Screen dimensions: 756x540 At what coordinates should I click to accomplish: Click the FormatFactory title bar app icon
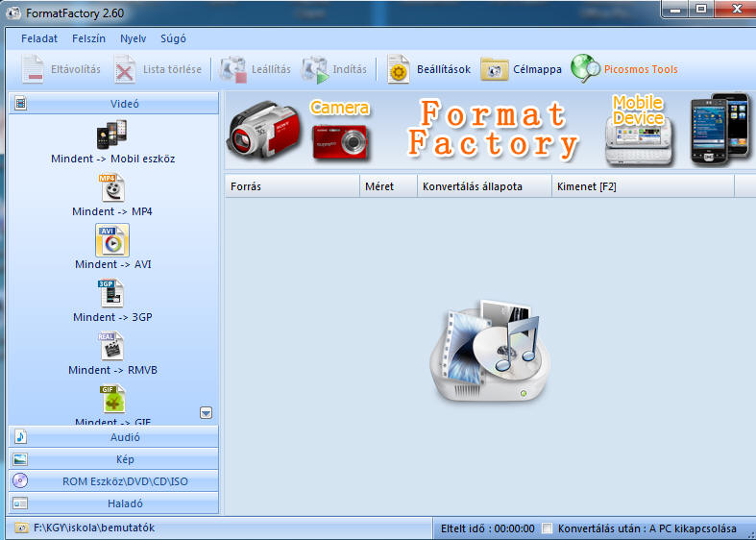point(13,13)
